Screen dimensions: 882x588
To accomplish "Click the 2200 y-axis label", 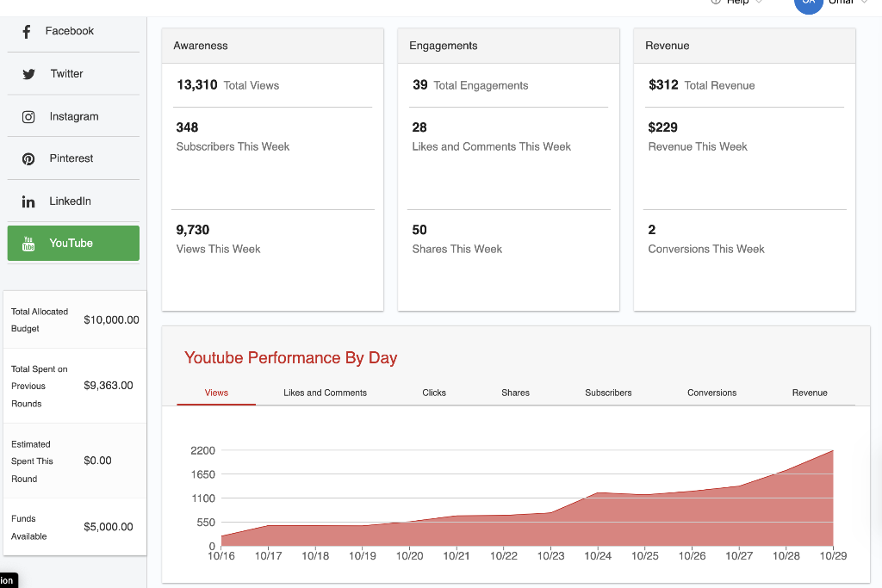I will coord(203,450).
